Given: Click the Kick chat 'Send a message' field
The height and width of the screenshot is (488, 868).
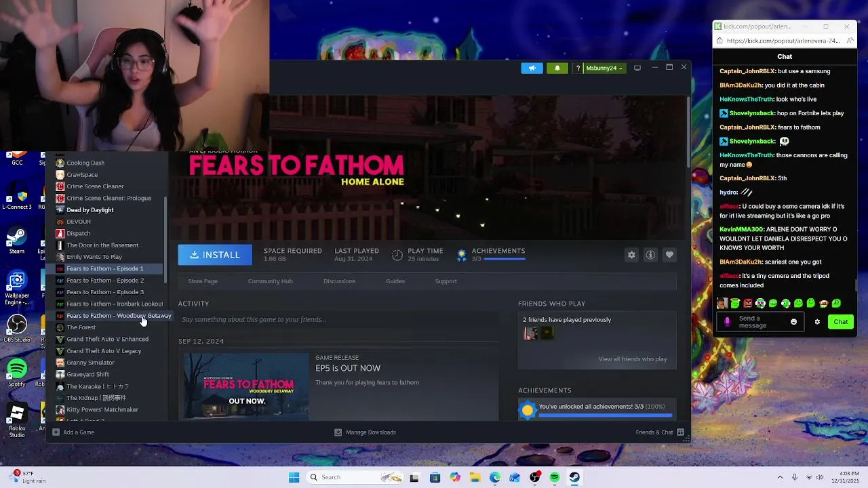Looking at the screenshot, I should click(x=759, y=322).
